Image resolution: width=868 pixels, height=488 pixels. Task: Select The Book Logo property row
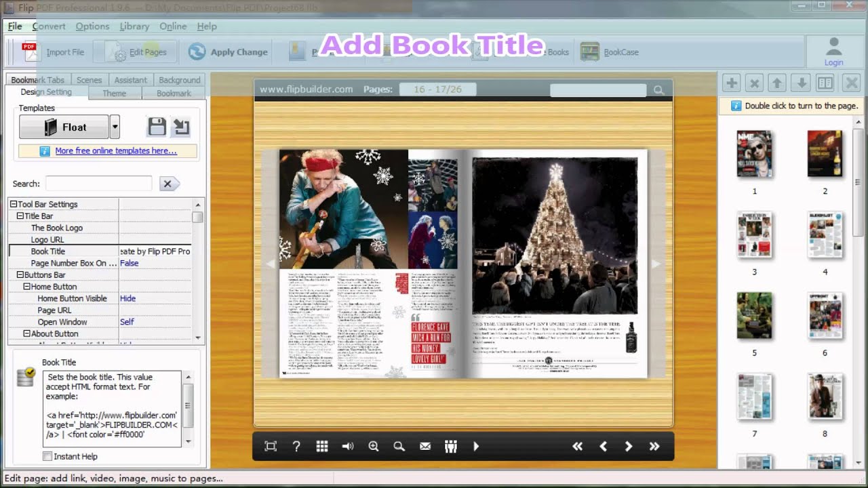[100, 228]
